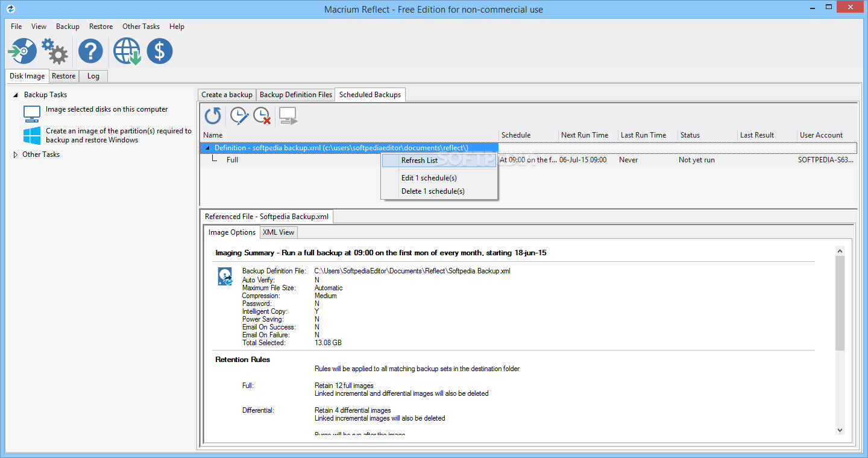Open the Other Tasks menu
The height and width of the screenshot is (458, 868).
[141, 27]
